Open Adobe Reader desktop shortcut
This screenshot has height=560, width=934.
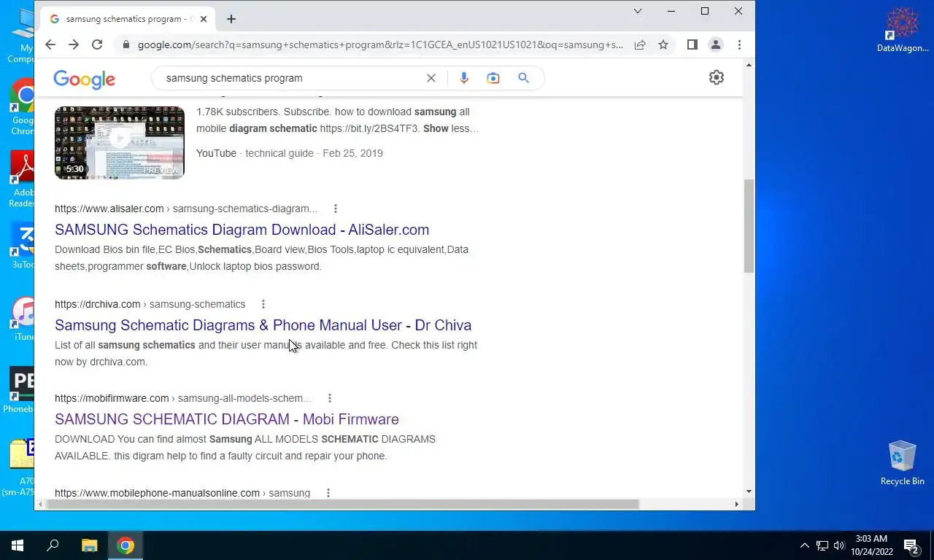pos(23,180)
